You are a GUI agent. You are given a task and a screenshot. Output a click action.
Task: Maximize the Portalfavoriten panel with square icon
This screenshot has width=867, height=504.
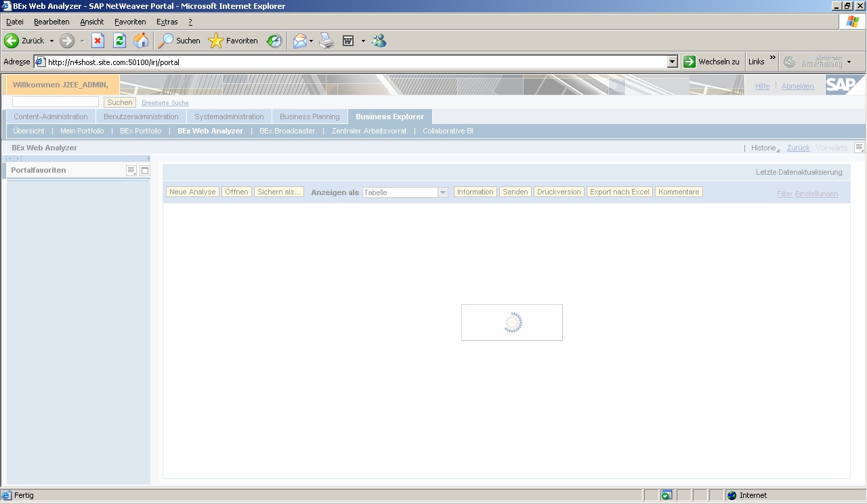pyautogui.click(x=144, y=171)
